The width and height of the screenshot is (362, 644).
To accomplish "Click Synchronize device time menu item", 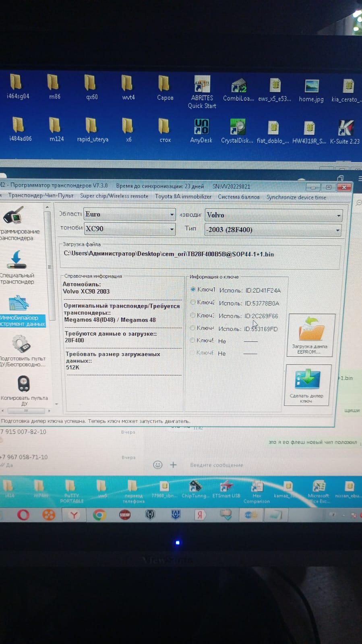I will coord(296,197).
